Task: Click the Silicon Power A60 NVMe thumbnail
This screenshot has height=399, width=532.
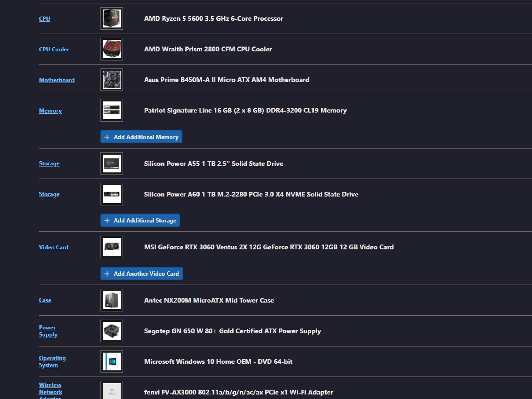Action: (112, 194)
